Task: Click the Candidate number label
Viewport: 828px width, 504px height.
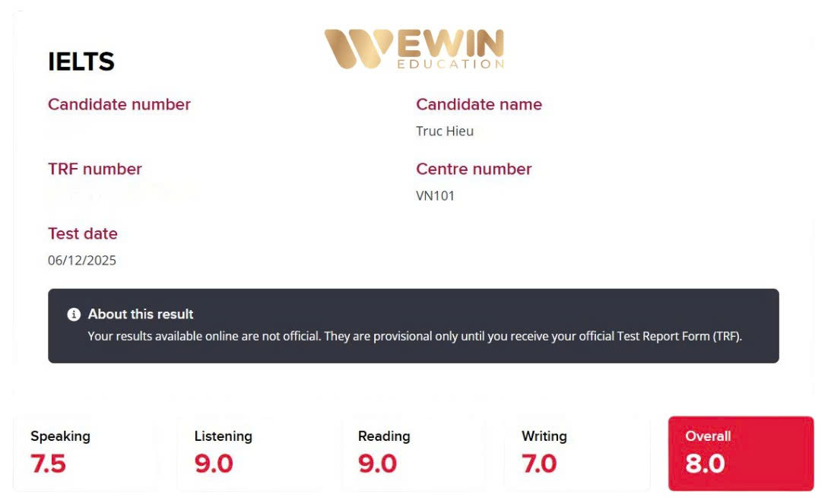Action: tap(119, 104)
